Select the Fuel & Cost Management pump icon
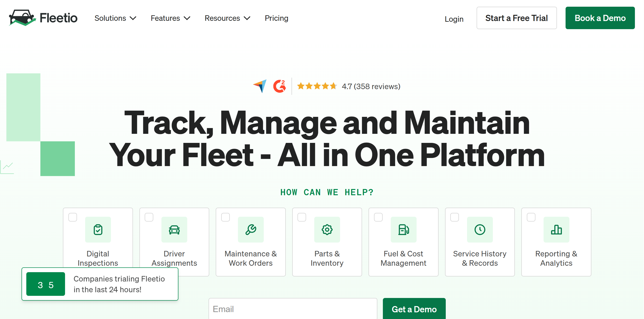Image resolution: width=644 pixels, height=319 pixels. [403, 230]
